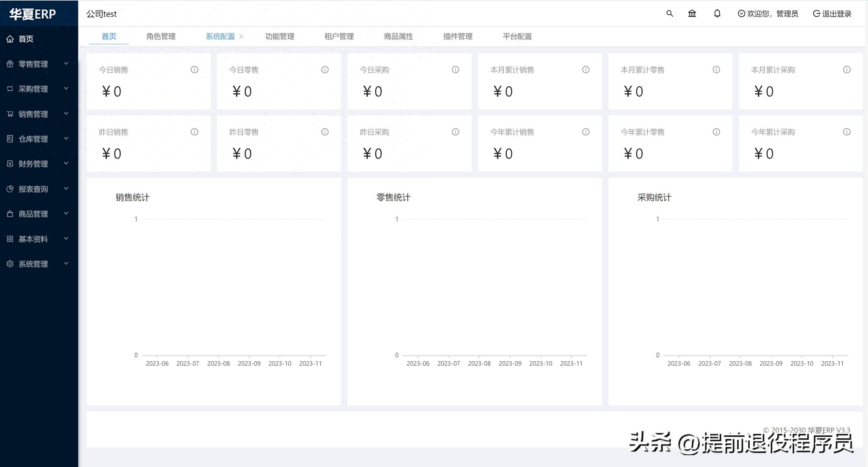Image resolution: width=868 pixels, height=467 pixels.
Task: Click the search magnifier icon in header
Action: tap(670, 14)
